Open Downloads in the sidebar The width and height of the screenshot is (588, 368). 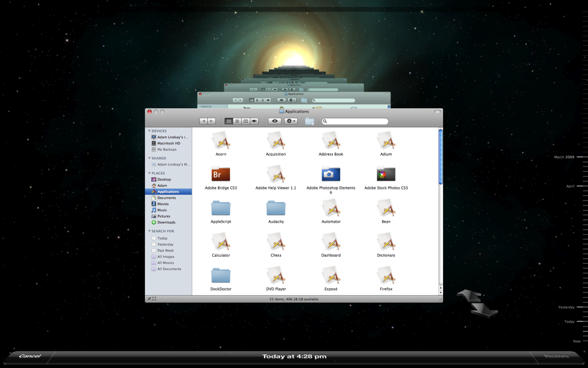(x=168, y=222)
